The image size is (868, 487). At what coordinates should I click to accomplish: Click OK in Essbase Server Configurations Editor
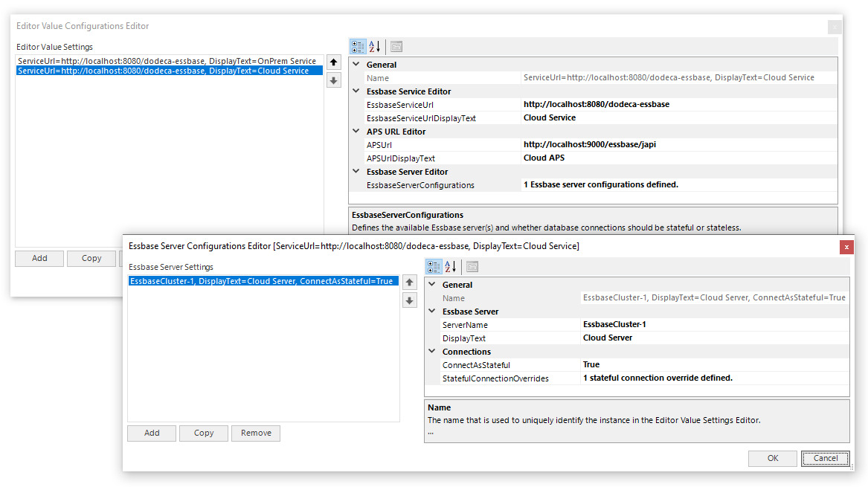[x=773, y=458]
